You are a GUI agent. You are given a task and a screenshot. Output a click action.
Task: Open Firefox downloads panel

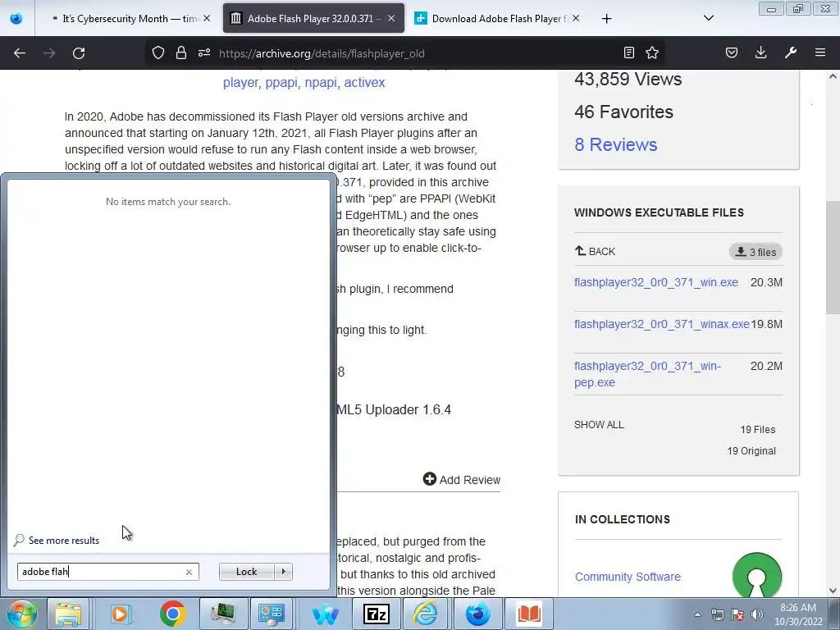click(760, 52)
